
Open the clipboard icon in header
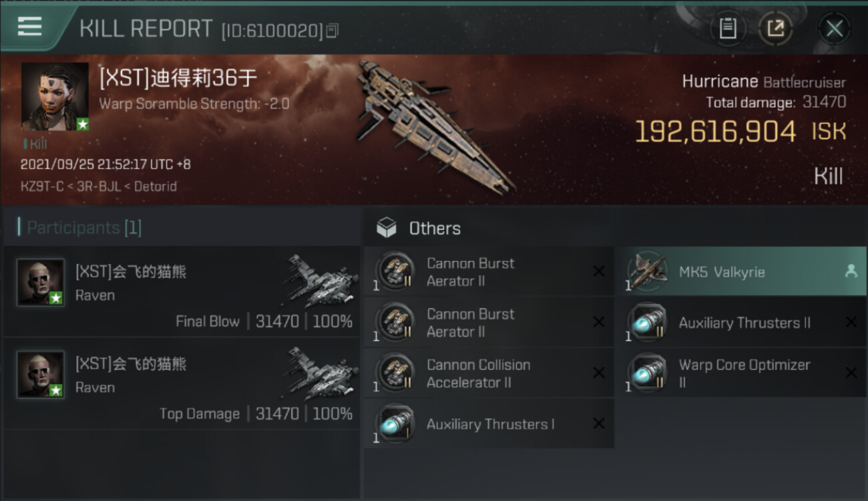pos(728,29)
